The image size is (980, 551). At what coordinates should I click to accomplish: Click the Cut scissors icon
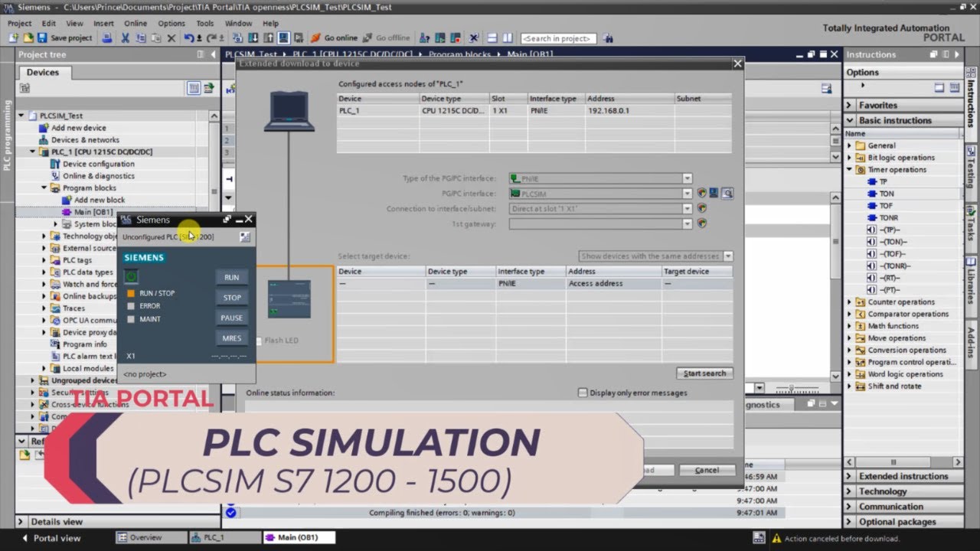pos(125,38)
